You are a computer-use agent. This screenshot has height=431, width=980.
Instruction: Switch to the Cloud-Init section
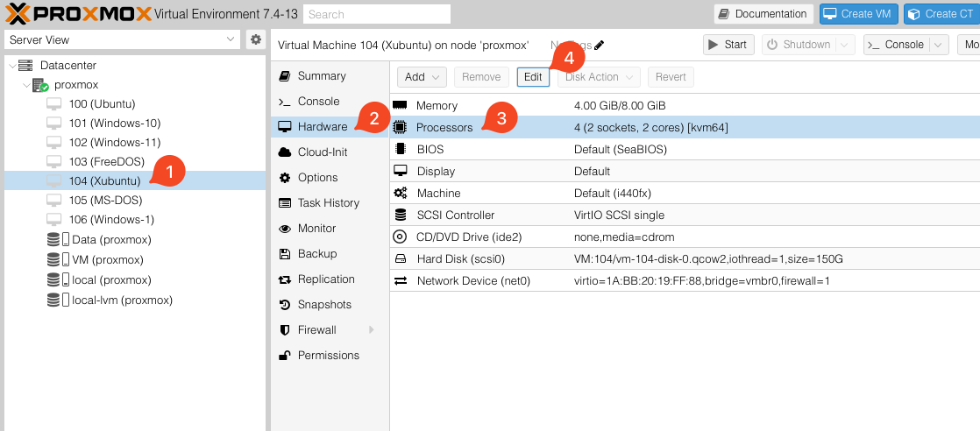tap(322, 152)
